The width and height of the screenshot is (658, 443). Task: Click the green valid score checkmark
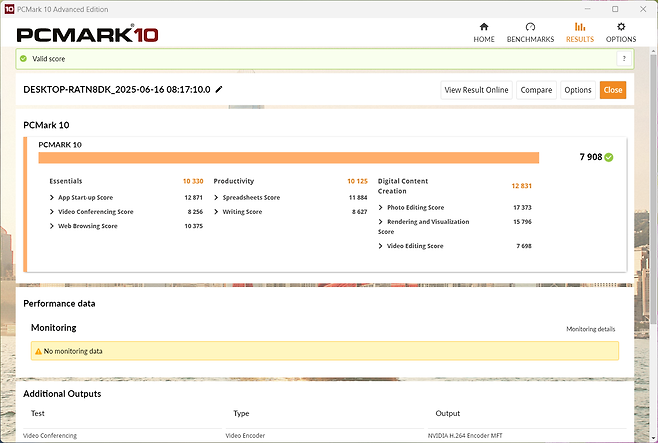[24, 59]
